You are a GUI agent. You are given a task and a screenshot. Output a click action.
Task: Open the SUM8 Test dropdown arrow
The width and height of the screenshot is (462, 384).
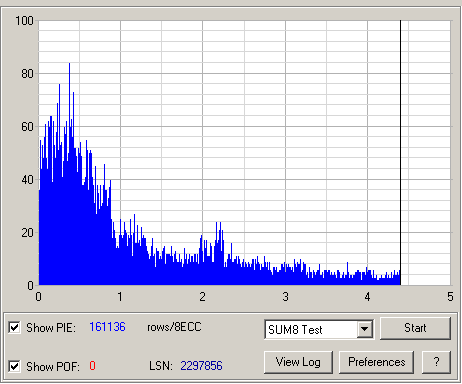coord(365,329)
